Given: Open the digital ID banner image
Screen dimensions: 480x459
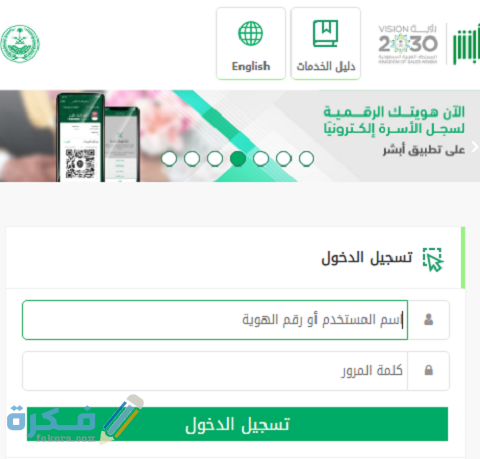Looking at the screenshot, I should point(240,136).
